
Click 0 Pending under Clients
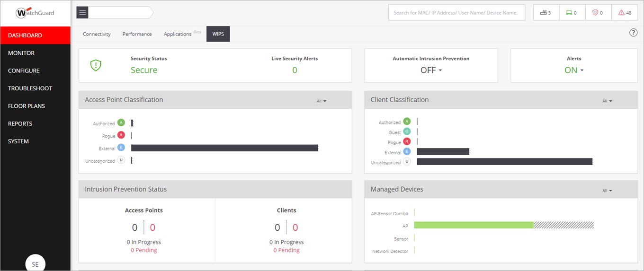[x=286, y=250]
